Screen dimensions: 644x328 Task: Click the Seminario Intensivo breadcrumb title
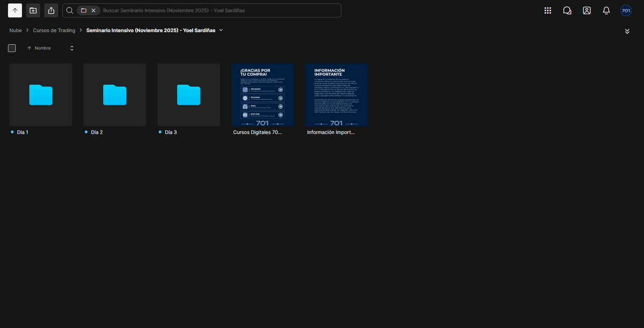(151, 31)
